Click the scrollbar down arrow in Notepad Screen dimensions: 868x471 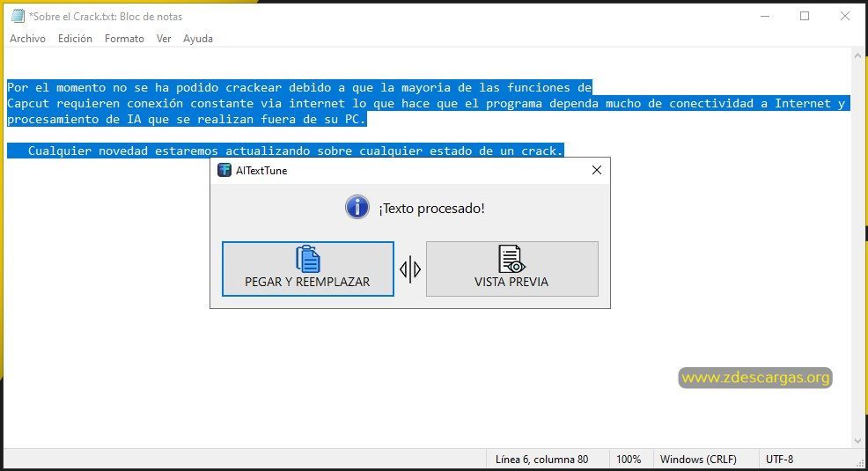click(x=858, y=441)
